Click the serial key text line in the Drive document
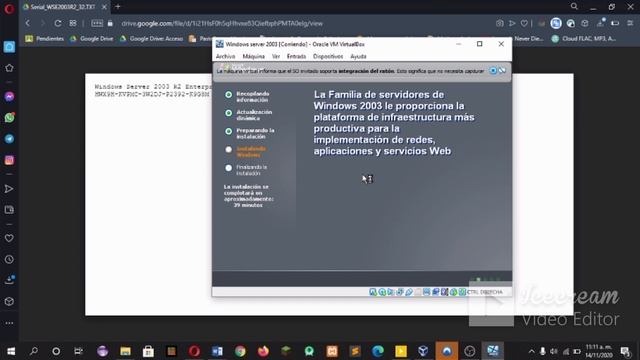Screen dimensions: 640x360 click(152, 94)
